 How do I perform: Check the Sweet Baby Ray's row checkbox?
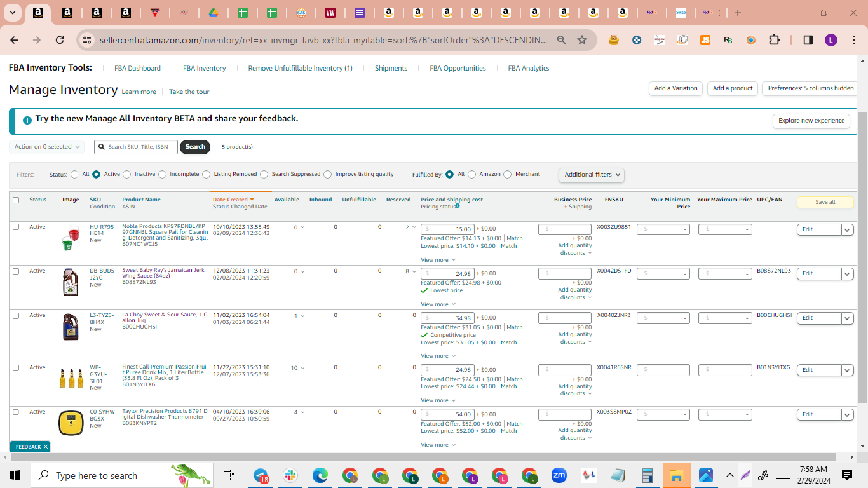pos(16,271)
